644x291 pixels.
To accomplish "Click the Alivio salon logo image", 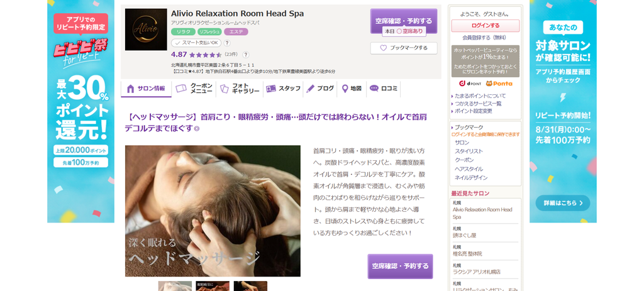I will click(x=146, y=30).
